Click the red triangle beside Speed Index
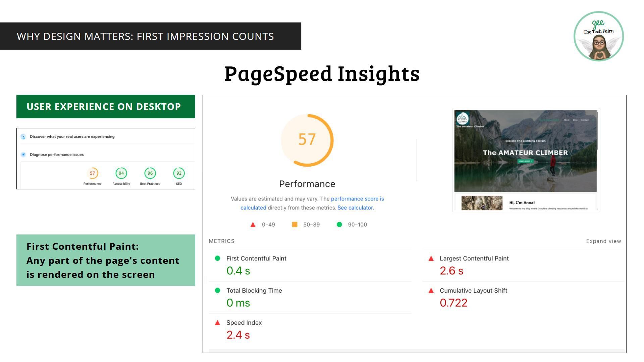 coord(217,323)
